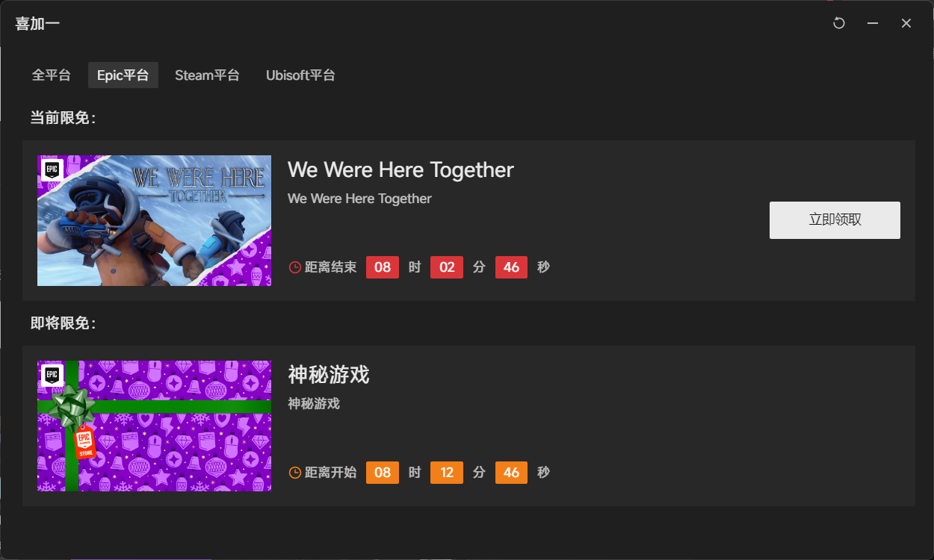Screen dimensions: 934x560
Task: Click Epic logo on mystery game cover
Action: 52,376
